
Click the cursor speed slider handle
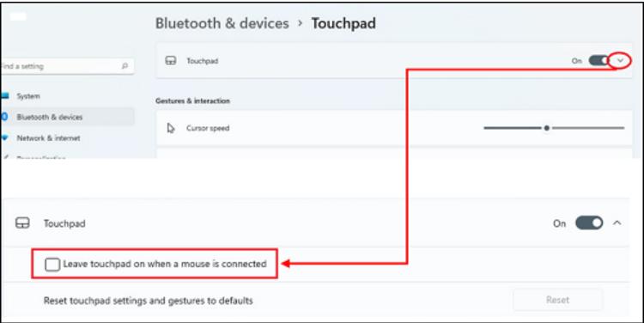[547, 128]
